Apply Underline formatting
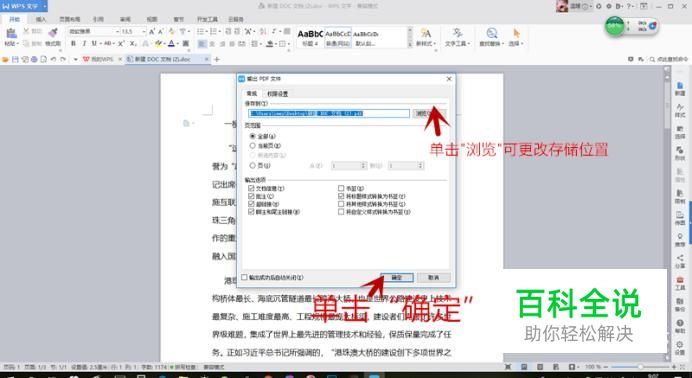 pos(94,44)
